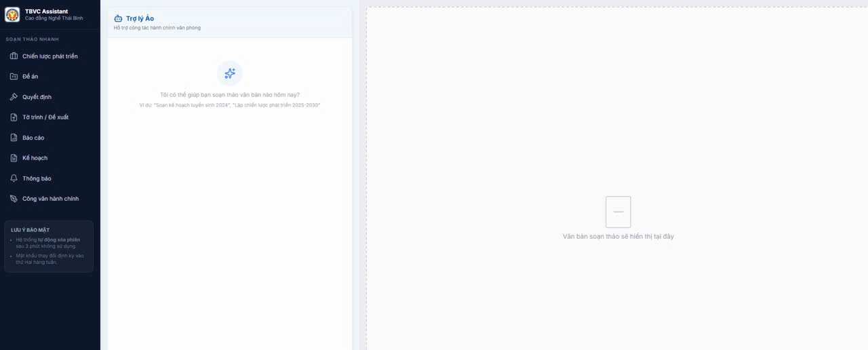Click the TBVC Assistant title text
The height and width of the screenshot is (350, 868).
pos(46,11)
